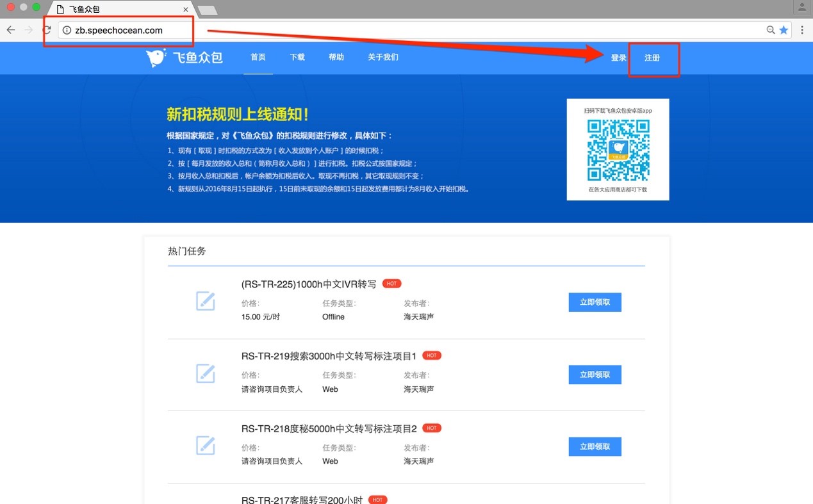Click HOT badge next to RS-TR-219 task
This screenshot has width=813, height=504.
tap(432, 355)
